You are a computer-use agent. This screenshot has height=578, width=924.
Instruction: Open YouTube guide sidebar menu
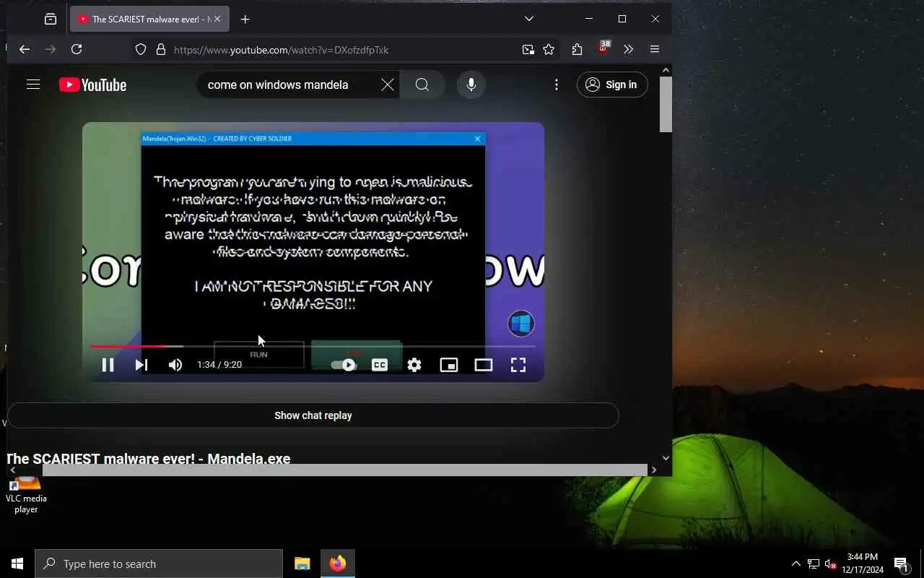[x=33, y=85]
